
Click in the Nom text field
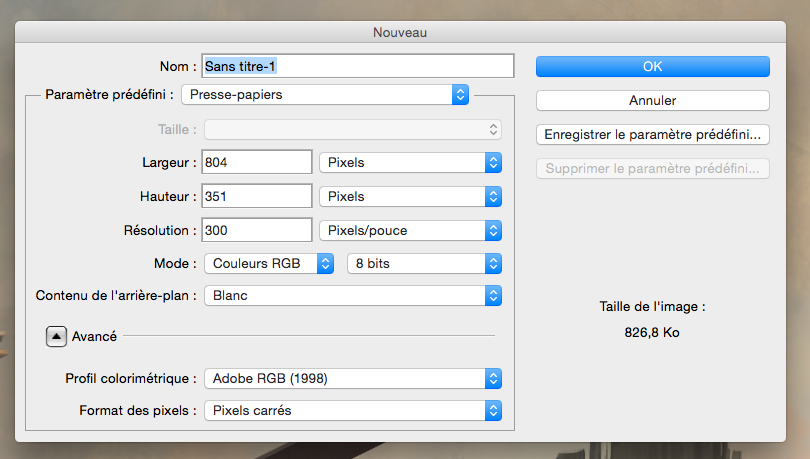click(357, 66)
